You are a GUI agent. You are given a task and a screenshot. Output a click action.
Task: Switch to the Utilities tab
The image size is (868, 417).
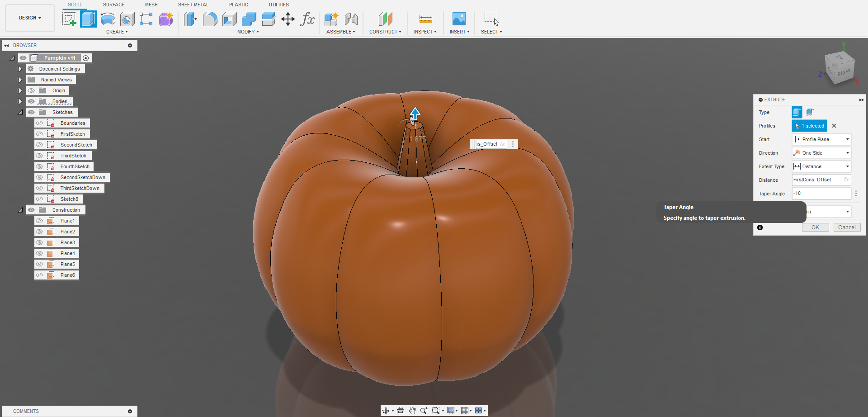(x=279, y=5)
